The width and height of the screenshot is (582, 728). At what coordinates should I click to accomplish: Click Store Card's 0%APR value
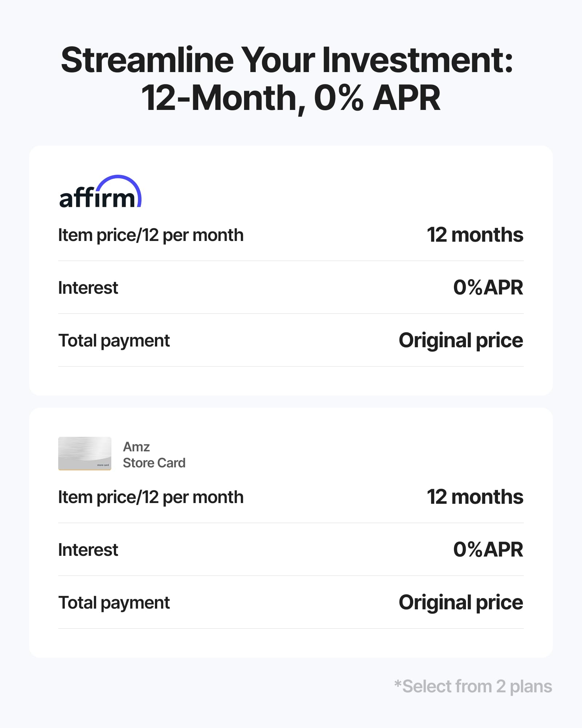pos(488,550)
